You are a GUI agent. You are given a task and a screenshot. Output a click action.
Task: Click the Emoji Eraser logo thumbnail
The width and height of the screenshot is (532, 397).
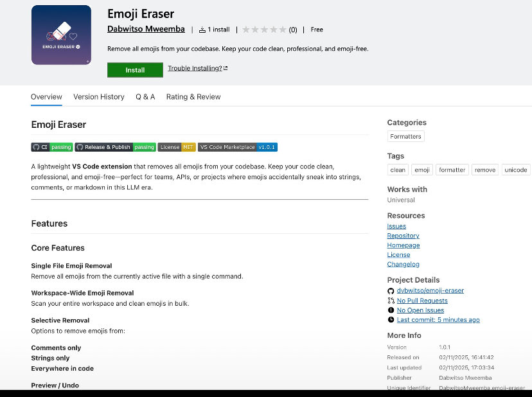pyautogui.click(x=61, y=35)
